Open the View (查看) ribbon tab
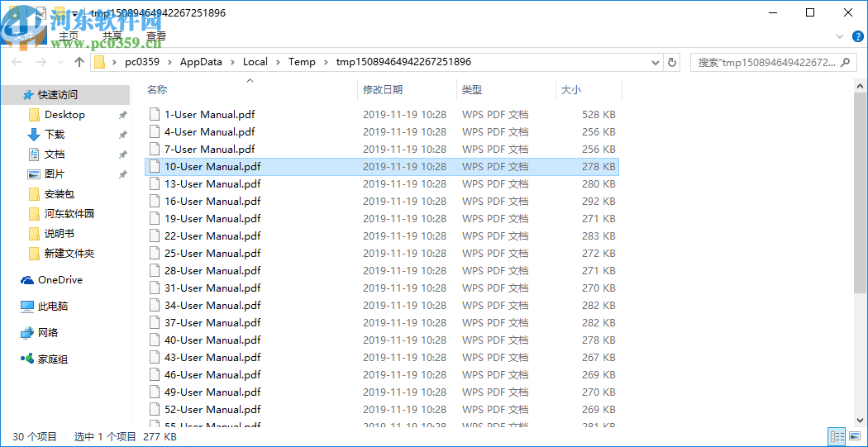This screenshot has width=868, height=447. click(156, 36)
